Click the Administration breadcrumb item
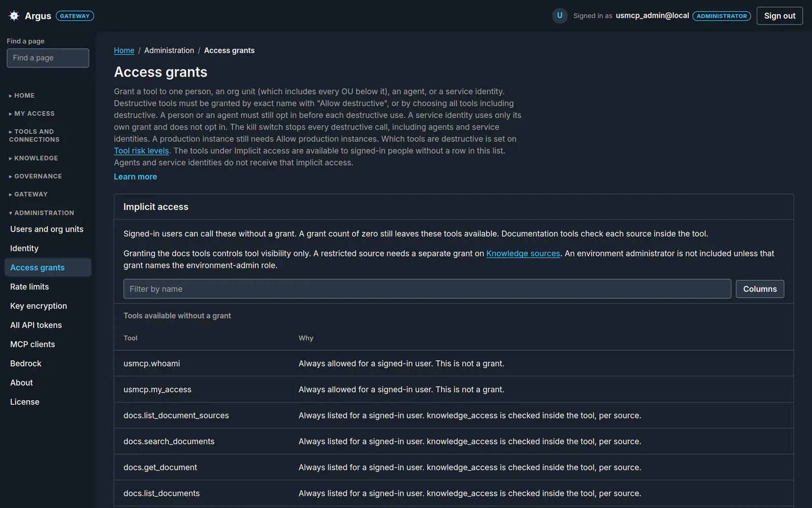This screenshot has width=812, height=508. (169, 50)
